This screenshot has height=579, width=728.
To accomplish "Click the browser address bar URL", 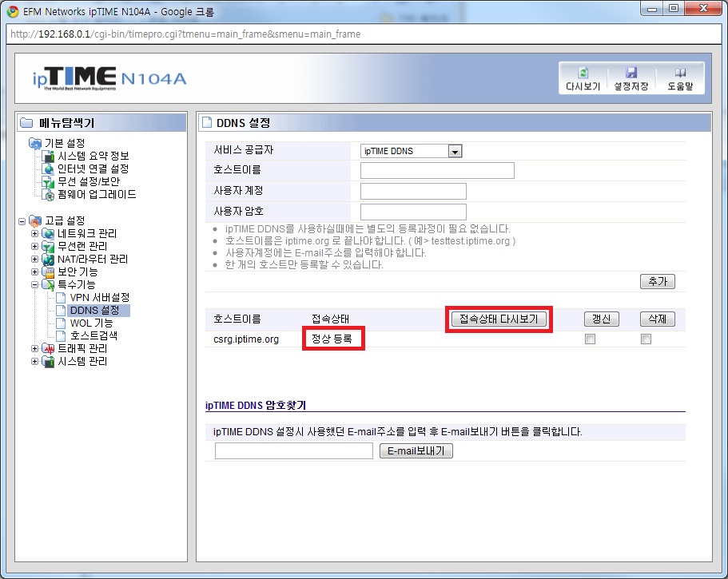I will (185, 34).
